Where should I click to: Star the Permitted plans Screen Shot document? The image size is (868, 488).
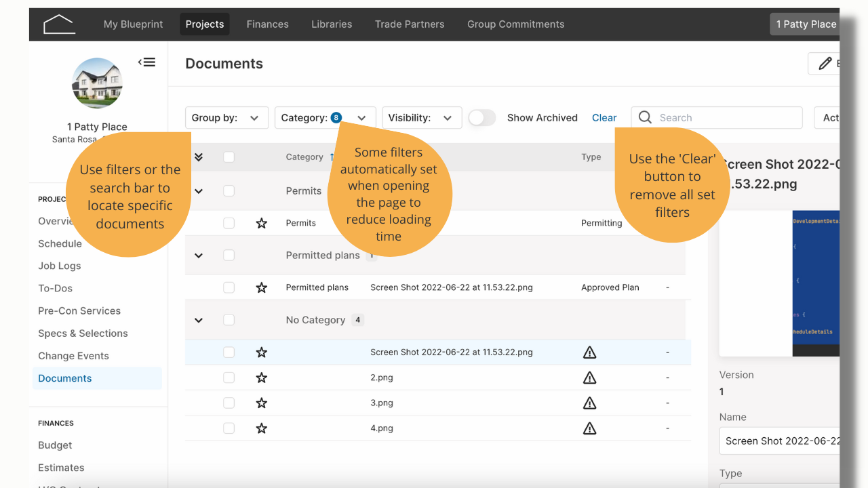coord(262,287)
